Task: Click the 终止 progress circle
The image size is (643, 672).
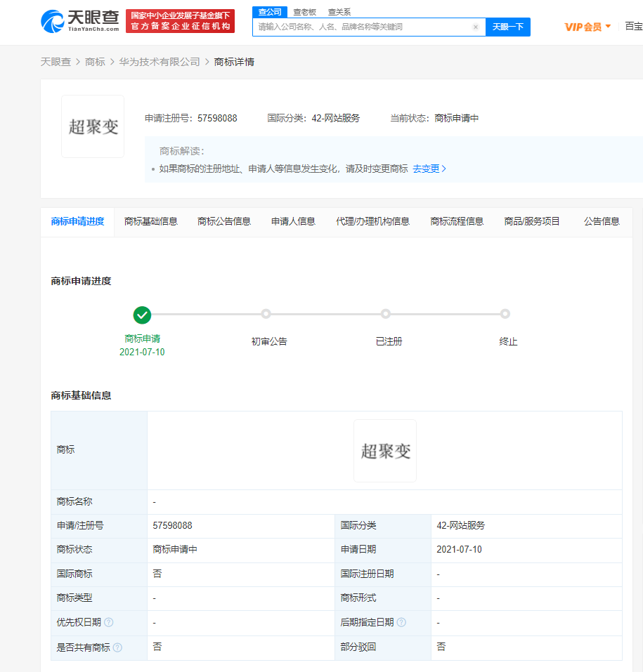Action: pyautogui.click(x=506, y=315)
